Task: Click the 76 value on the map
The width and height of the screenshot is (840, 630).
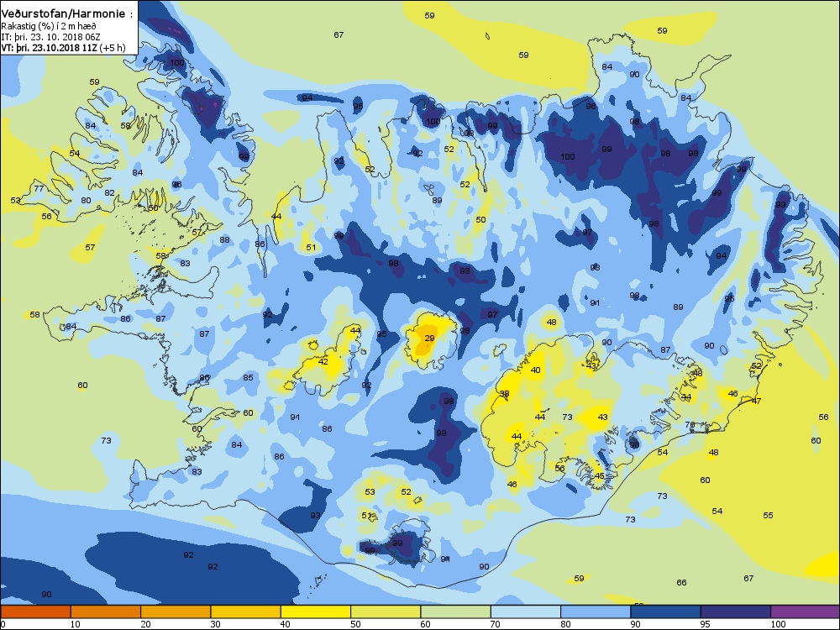Action: (x=690, y=425)
